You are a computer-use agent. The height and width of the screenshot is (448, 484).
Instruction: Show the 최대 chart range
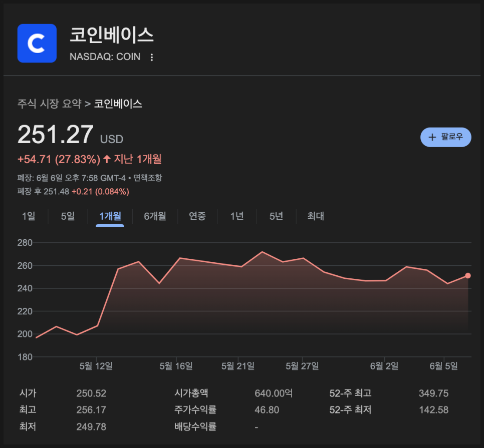tap(316, 216)
